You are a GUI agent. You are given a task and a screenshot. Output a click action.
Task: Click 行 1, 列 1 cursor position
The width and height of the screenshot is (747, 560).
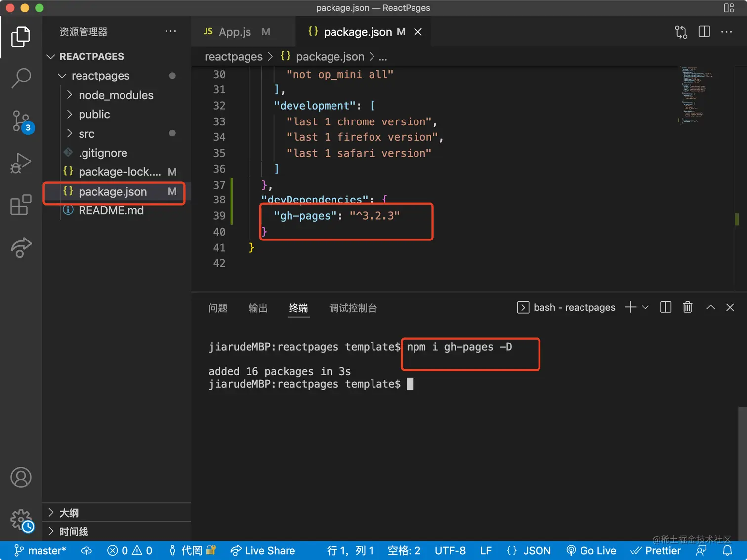(x=350, y=550)
